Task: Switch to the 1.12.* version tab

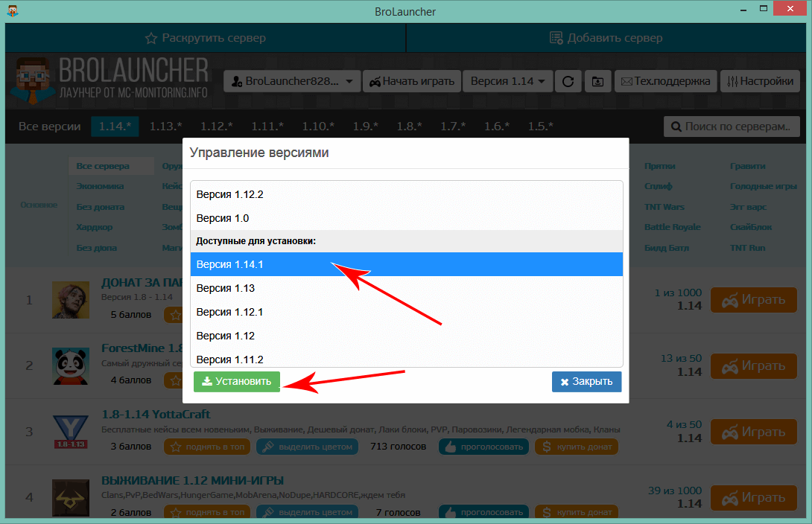Action: coord(216,127)
